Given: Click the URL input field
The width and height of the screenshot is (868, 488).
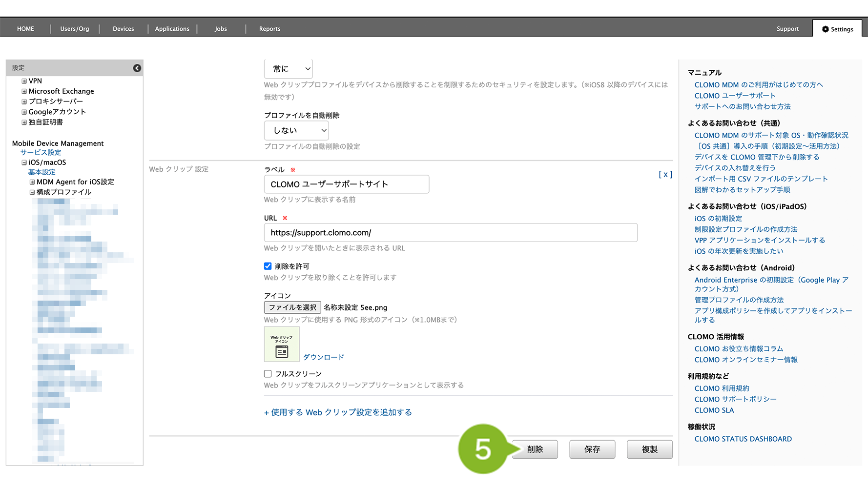Looking at the screenshot, I should point(450,233).
